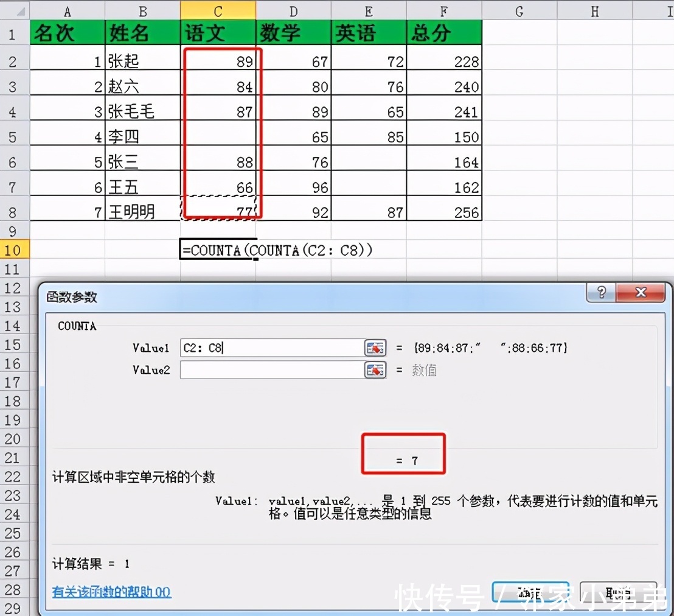The height and width of the screenshot is (616, 674).
Task: Select column header C
Action: (219, 10)
